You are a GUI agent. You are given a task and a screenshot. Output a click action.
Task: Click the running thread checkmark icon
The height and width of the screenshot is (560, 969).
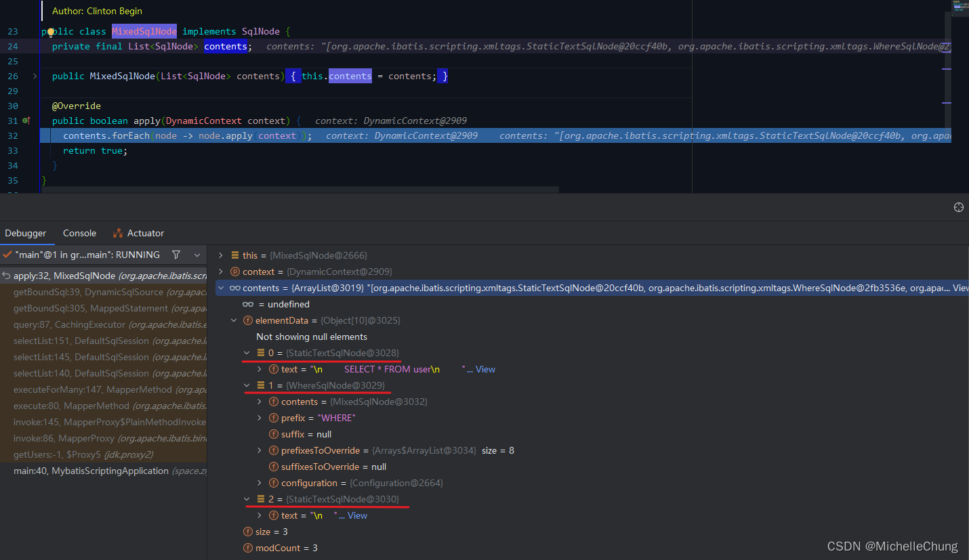pos(7,255)
